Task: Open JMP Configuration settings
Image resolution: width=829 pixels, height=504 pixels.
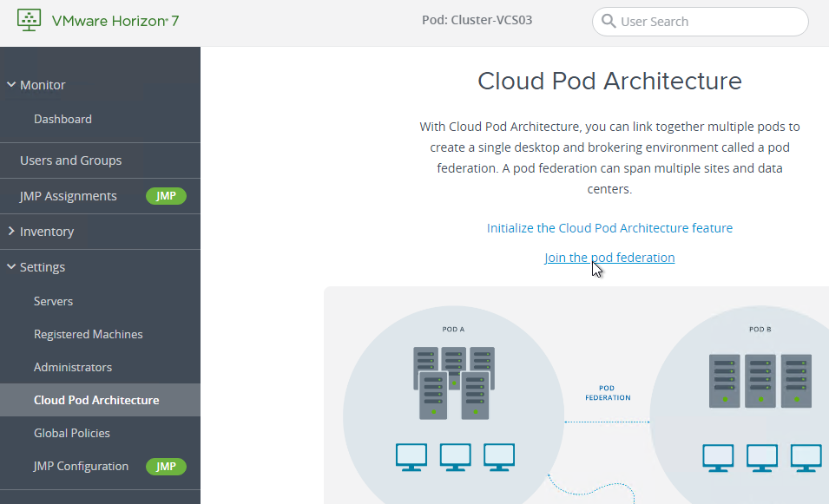Action: coord(81,467)
